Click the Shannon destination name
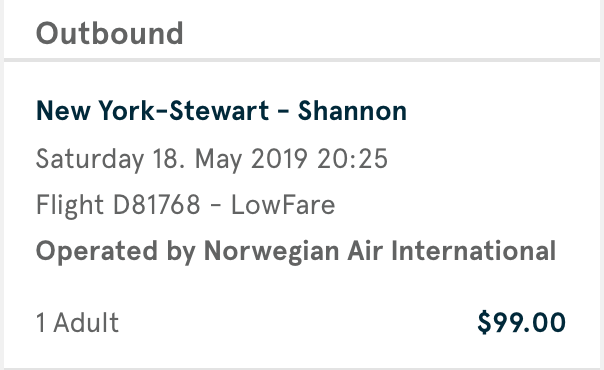Viewport: 604px width, 370px height. click(352, 111)
